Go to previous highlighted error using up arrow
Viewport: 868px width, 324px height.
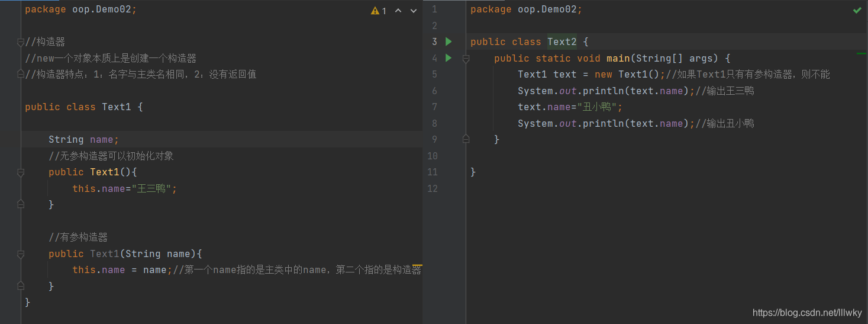398,11
